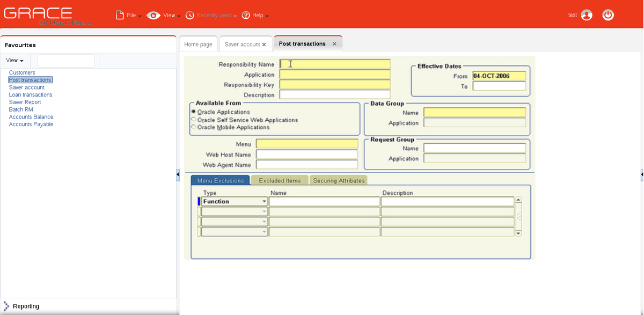Click the View eye icon in top bar
The height and width of the screenshot is (315, 644).
[152, 15]
